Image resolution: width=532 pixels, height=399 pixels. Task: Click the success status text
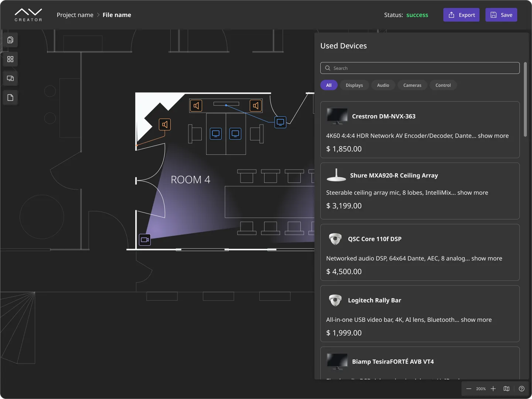(417, 15)
